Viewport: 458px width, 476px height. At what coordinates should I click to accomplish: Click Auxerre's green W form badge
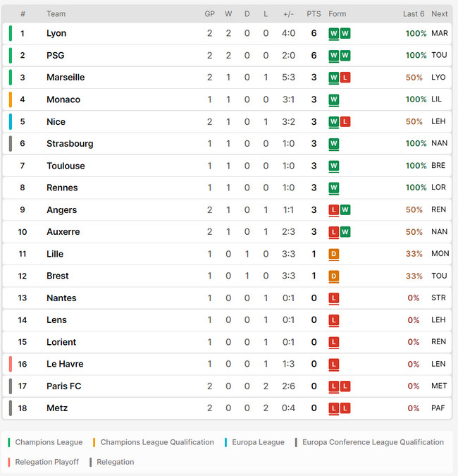(345, 232)
